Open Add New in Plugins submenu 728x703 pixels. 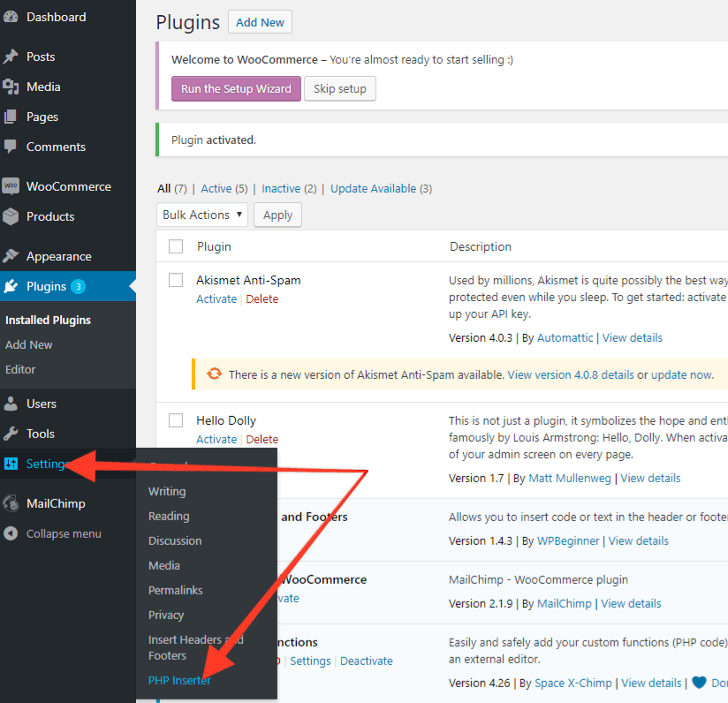click(29, 344)
